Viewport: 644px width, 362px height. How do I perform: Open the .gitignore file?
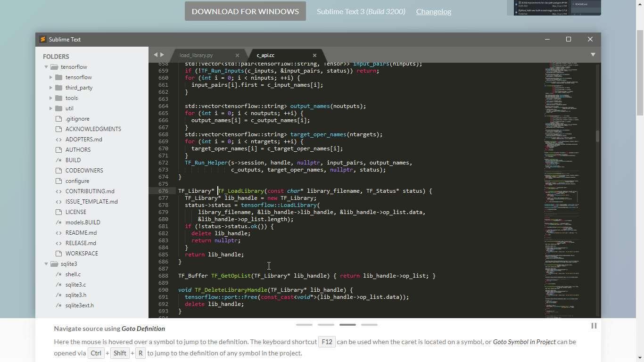(x=77, y=119)
